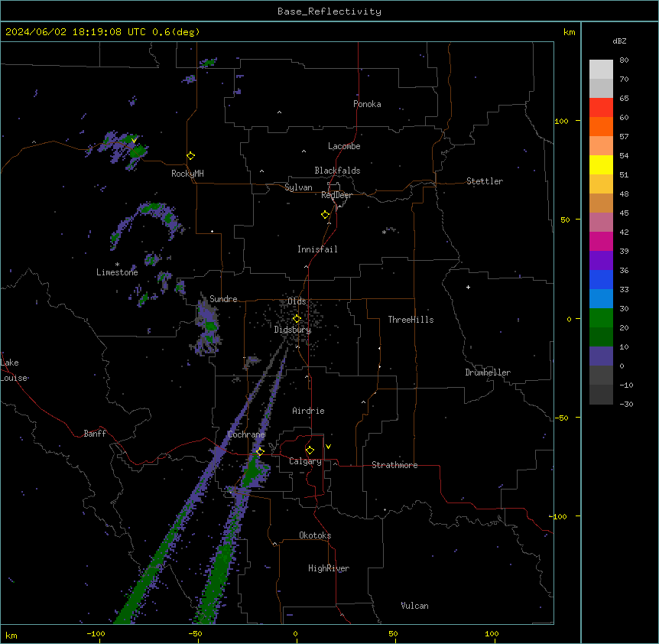Click the Stettler town label
Image resolution: width=659 pixels, height=644 pixels.
point(485,181)
